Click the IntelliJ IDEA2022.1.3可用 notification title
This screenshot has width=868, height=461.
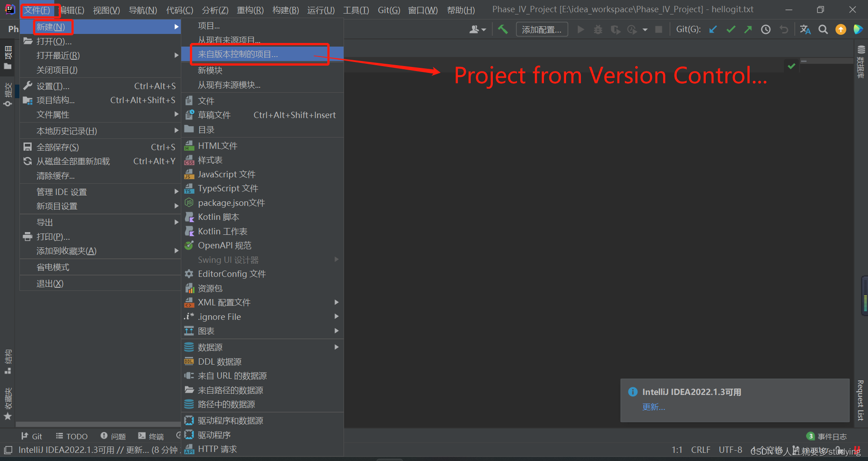692,392
